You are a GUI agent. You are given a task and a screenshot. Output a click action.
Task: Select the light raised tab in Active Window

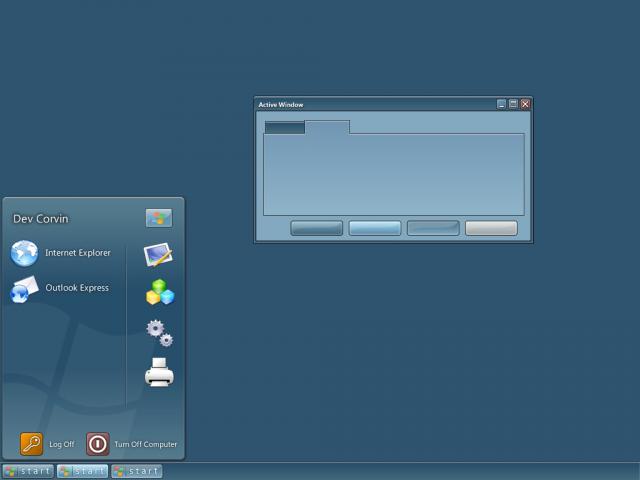[327, 127]
